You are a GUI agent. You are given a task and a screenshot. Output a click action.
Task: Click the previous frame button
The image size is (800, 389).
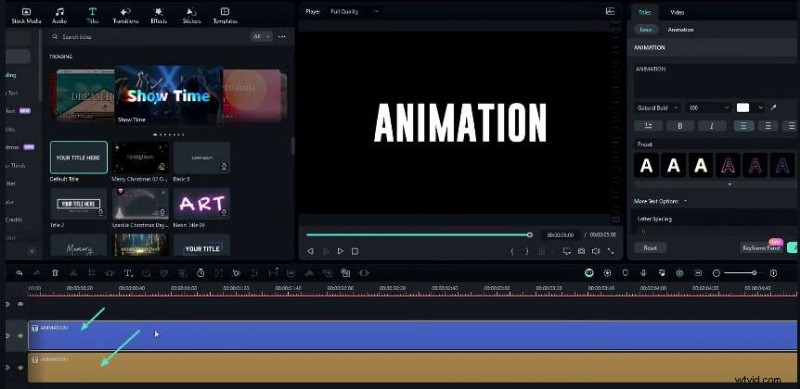310,251
